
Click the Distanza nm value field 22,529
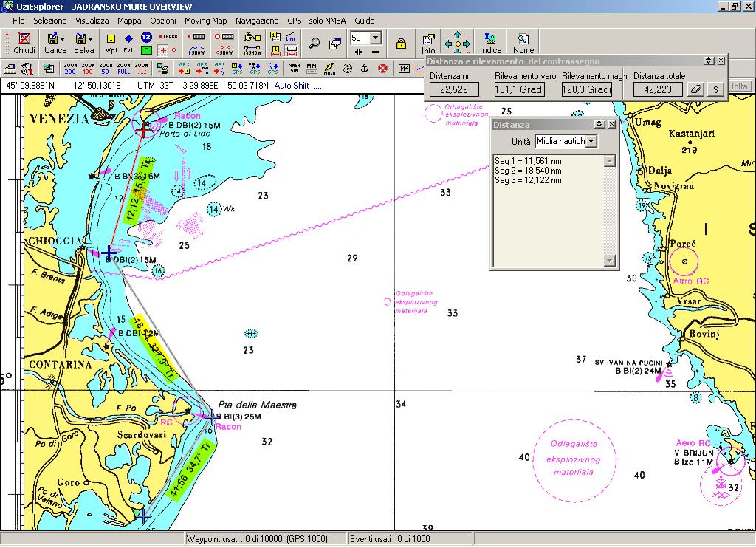point(454,89)
